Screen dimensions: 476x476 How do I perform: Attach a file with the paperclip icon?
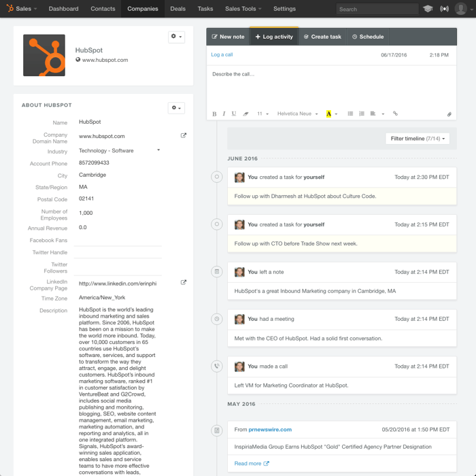449,114
